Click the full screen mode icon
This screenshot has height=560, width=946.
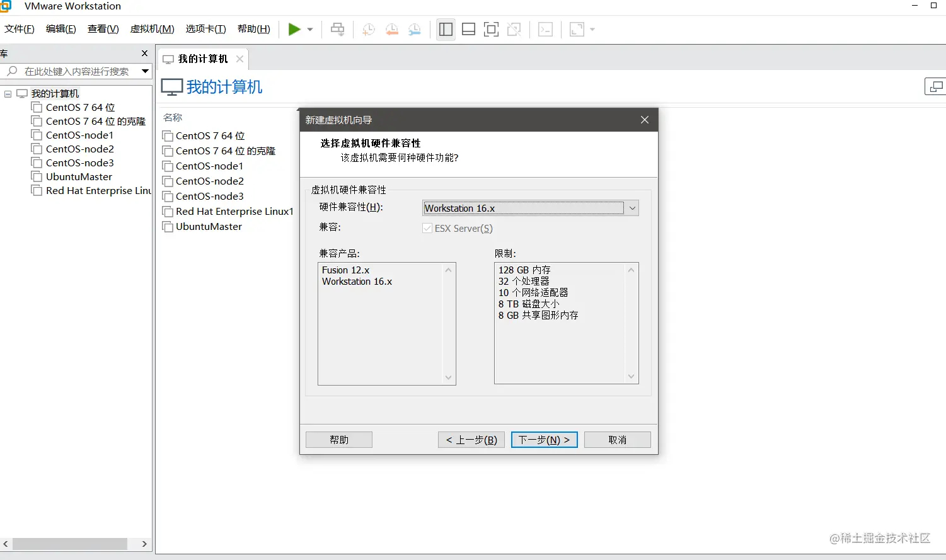[491, 29]
